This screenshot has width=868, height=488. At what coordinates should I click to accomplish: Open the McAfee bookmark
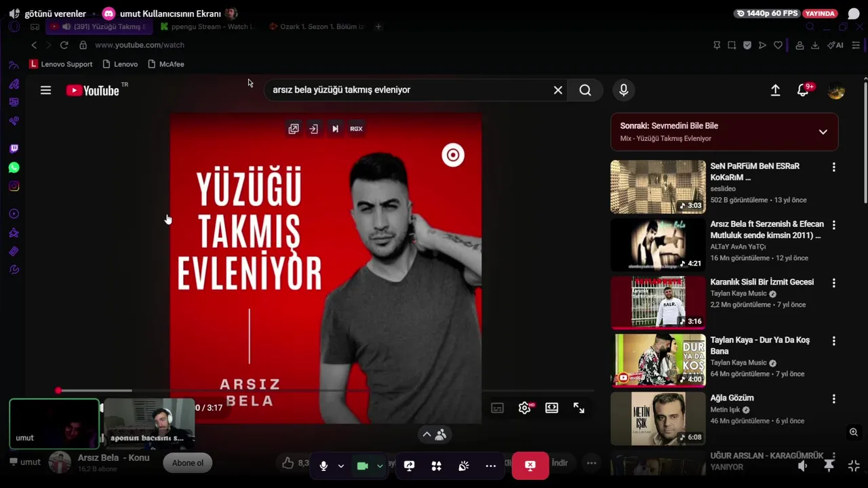pyautogui.click(x=166, y=64)
